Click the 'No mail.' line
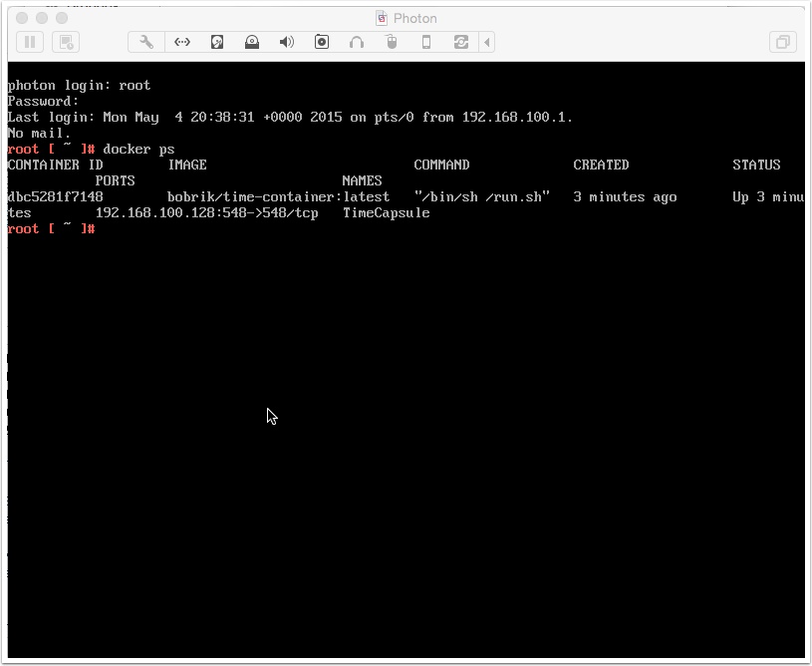Screen dimensions: 812x666 tap(40, 134)
